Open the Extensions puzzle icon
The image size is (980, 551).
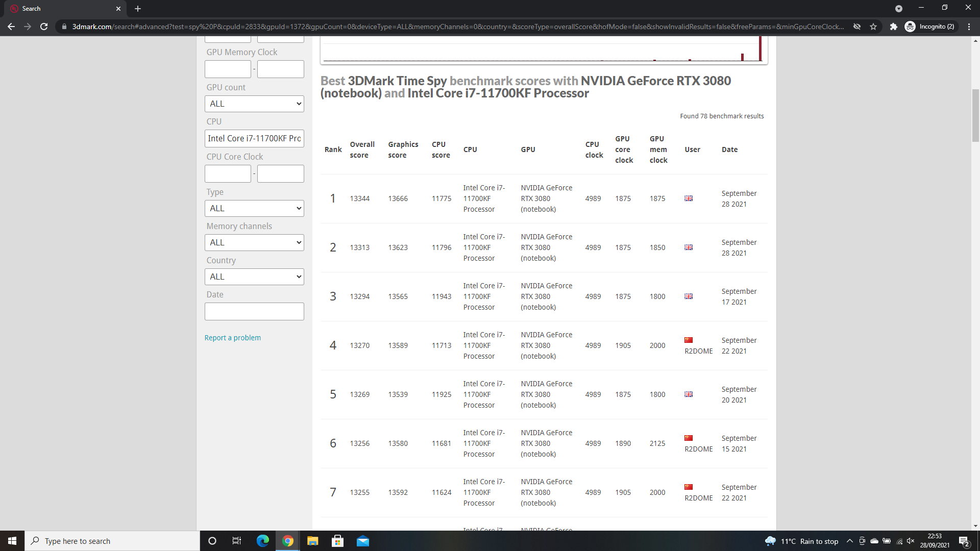(893, 27)
